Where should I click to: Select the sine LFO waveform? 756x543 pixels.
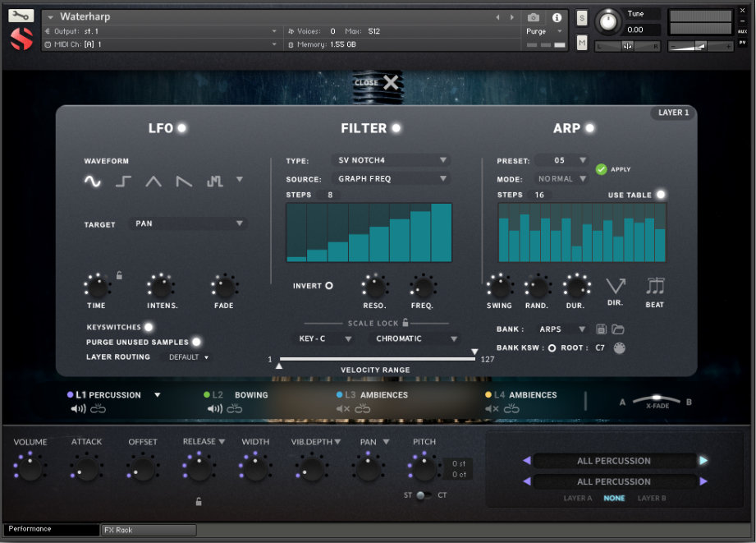tap(94, 182)
